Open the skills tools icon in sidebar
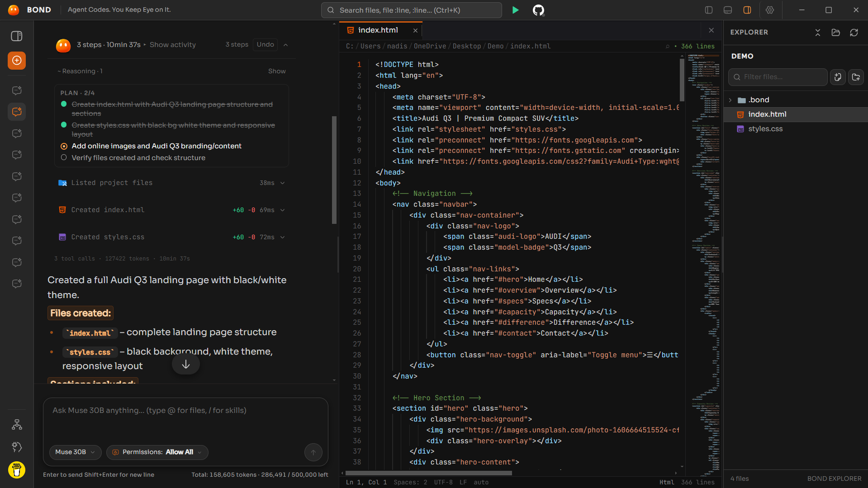This screenshot has width=868, height=488. click(x=17, y=447)
